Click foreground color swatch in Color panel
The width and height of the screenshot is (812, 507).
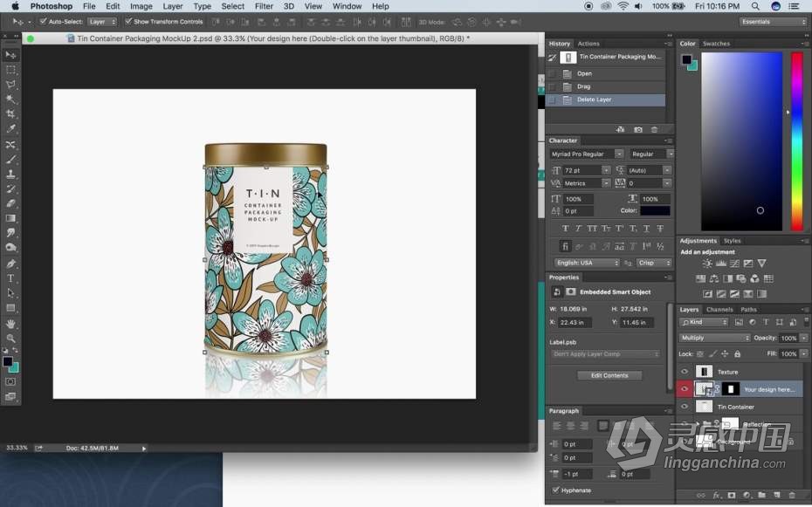point(686,59)
